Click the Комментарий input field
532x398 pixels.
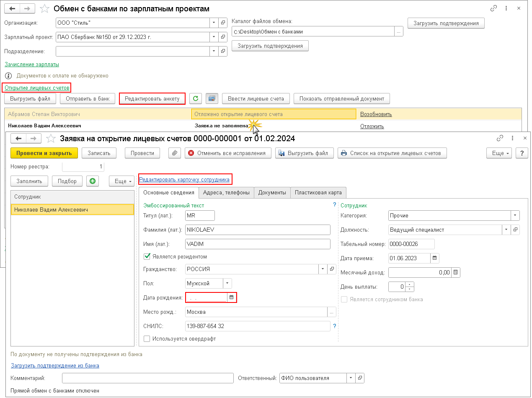(147, 378)
